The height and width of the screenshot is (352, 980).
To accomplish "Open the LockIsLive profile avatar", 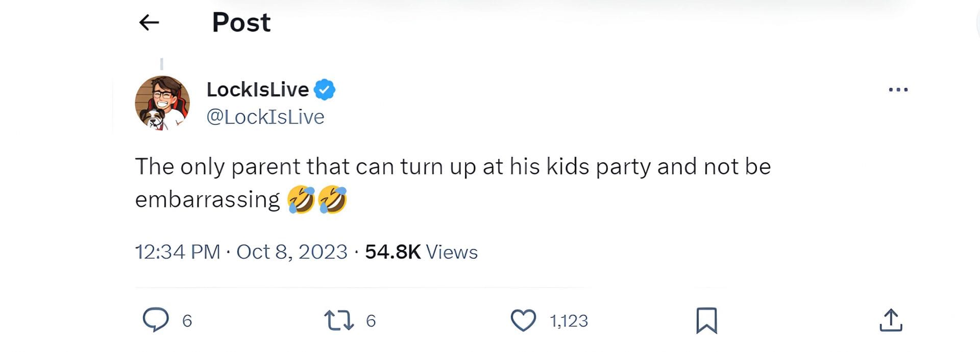I will pos(162,103).
